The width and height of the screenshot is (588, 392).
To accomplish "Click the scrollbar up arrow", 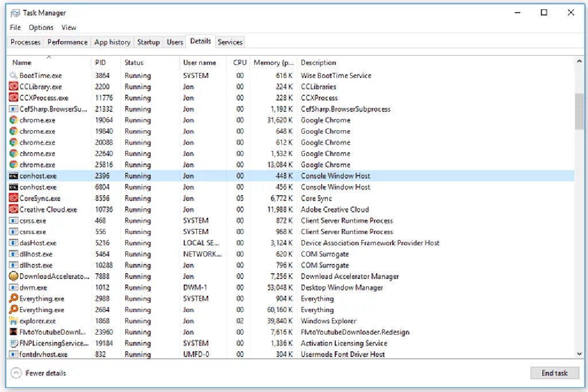I will (579, 61).
